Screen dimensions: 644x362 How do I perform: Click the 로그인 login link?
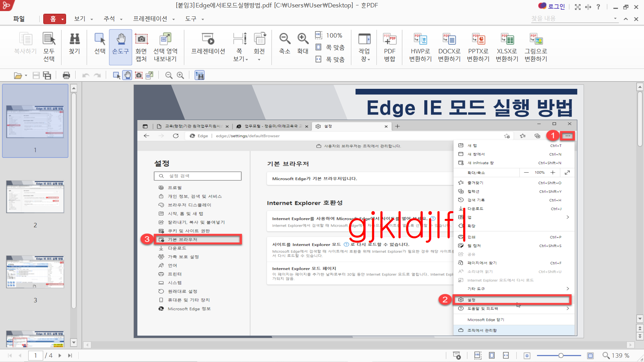(552, 6)
